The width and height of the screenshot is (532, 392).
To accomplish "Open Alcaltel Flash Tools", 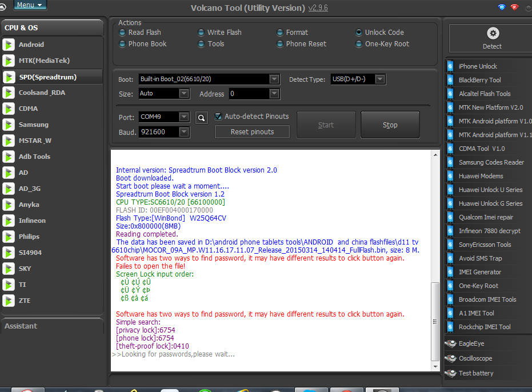I will tap(485, 94).
